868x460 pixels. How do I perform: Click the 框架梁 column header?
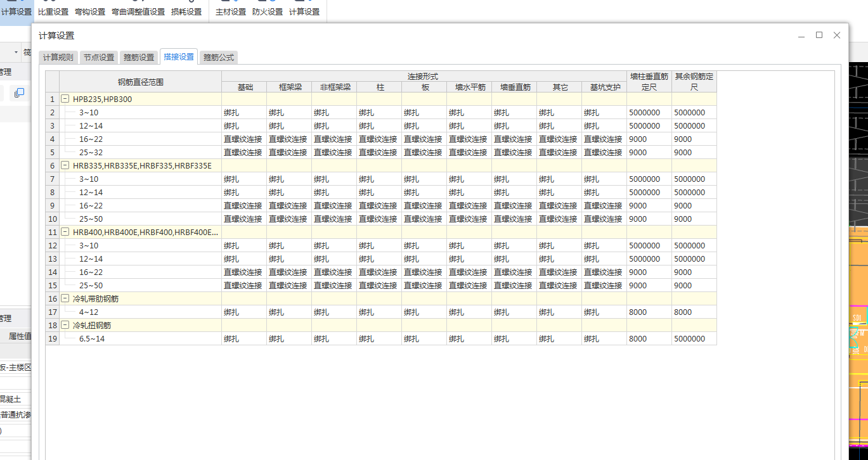point(290,87)
